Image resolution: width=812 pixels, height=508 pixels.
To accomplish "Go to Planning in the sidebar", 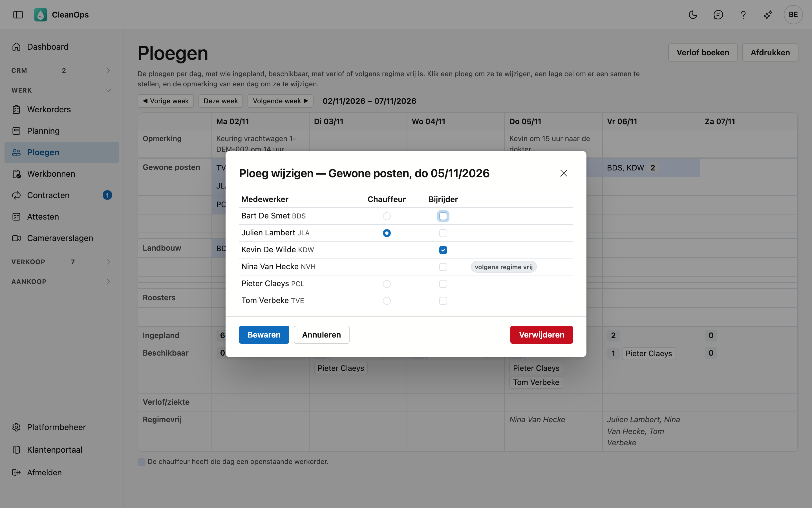I will pyautogui.click(x=62, y=131).
